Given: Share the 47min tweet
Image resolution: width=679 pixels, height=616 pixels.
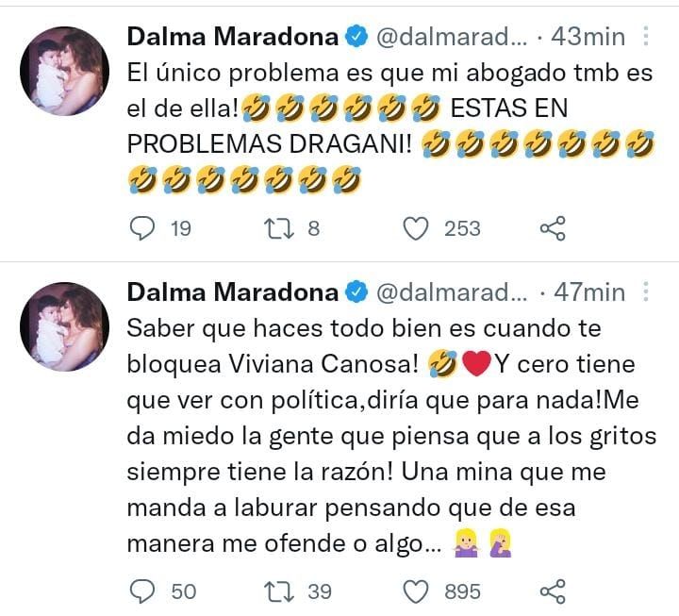Looking at the screenshot, I should 552,591.
